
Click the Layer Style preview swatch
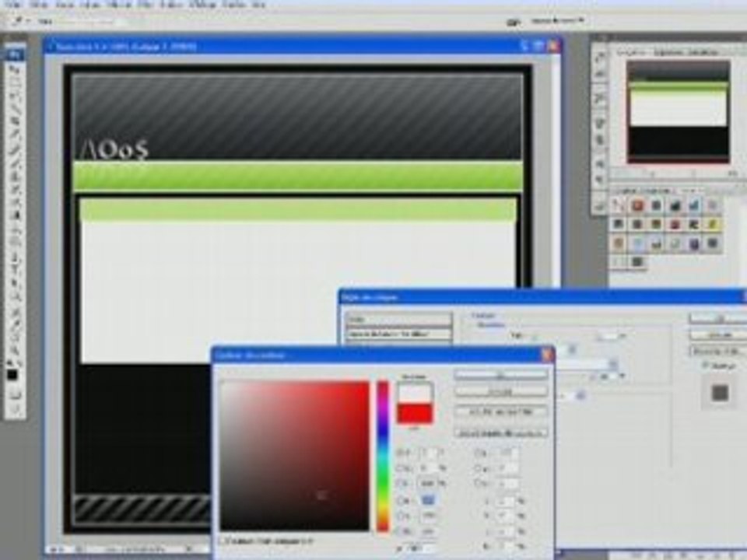719,394
